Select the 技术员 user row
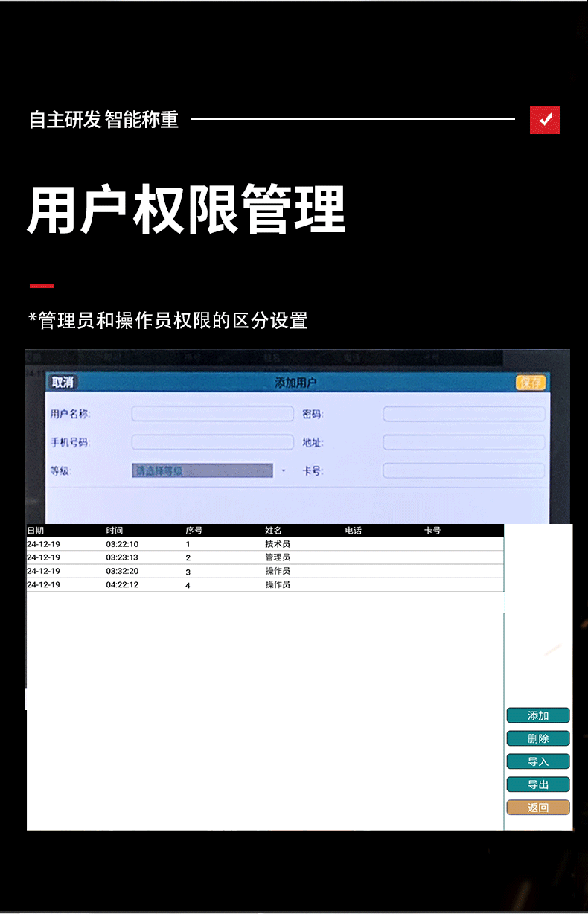588x914 pixels. pos(264,544)
